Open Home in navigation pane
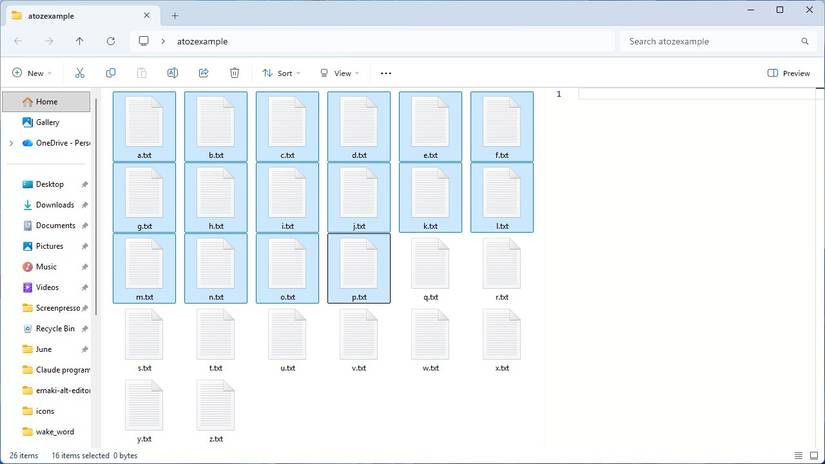The height and width of the screenshot is (464, 825). (46, 102)
